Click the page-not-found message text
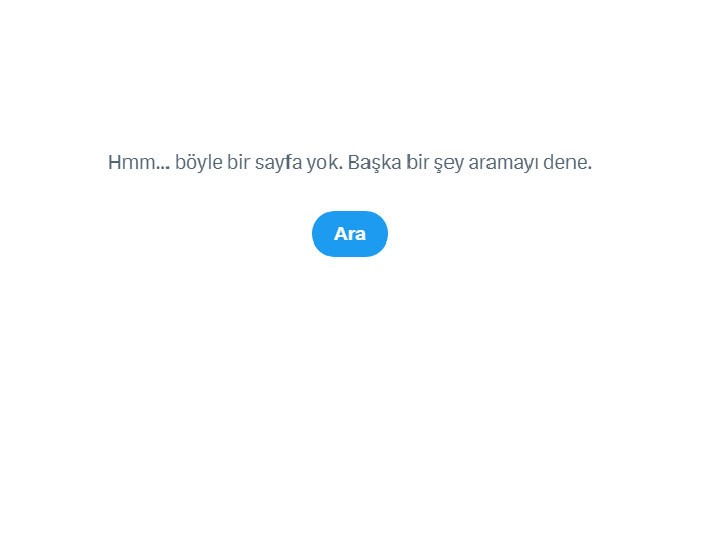This screenshot has width=711, height=545. 350,163
